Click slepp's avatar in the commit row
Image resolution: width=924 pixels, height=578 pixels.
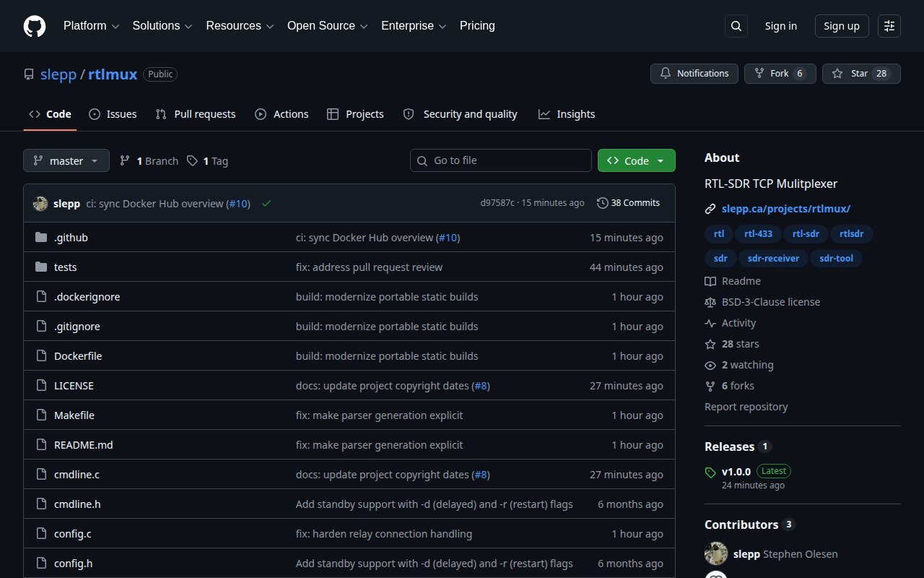click(40, 204)
